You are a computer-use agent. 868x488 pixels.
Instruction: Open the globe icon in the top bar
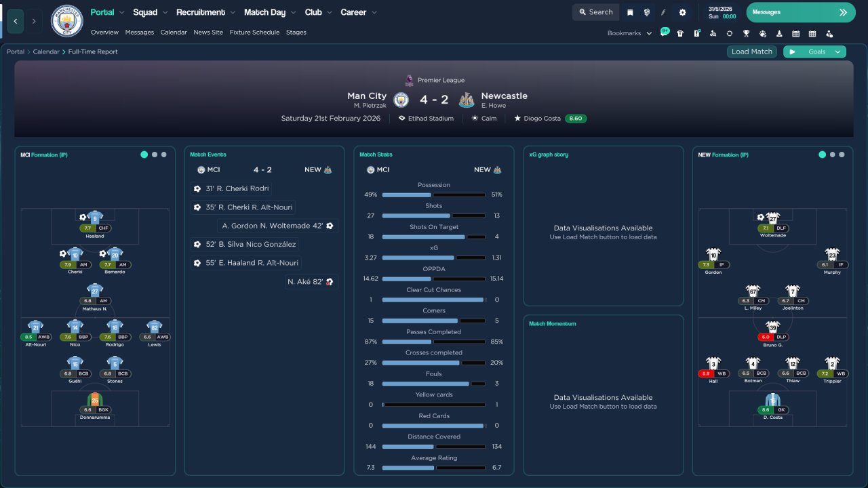(x=647, y=12)
